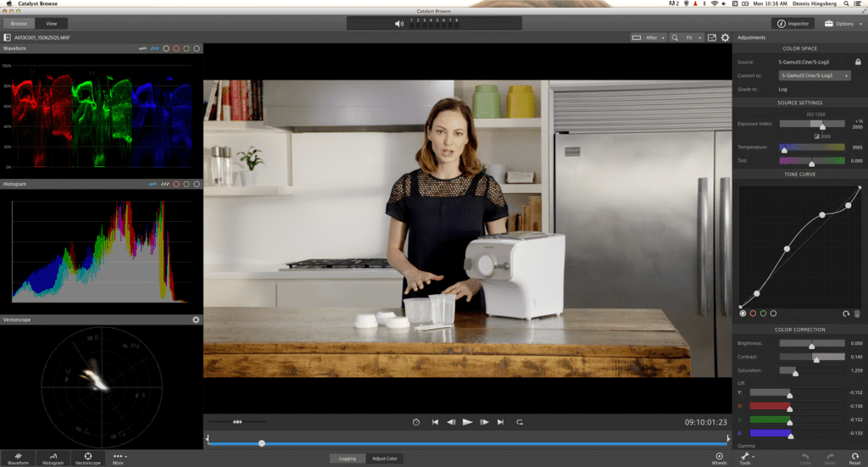Viewport: 868px width, 467px height.
Task: Click the Vectorscope icon in bottom toolbar
Action: click(88, 458)
